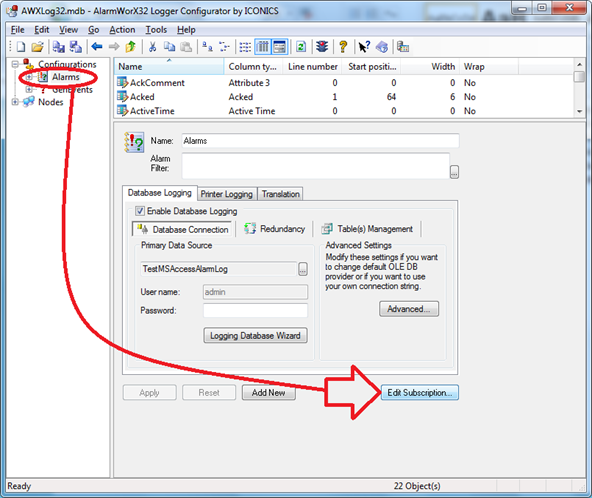Screen dimensions: 592x498
Task: Cut selection with the scissors icon
Action: pyautogui.click(x=153, y=47)
